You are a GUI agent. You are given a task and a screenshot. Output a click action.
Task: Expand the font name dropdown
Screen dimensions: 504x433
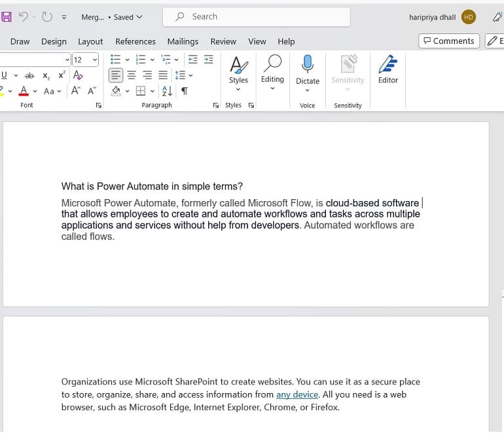tap(67, 60)
